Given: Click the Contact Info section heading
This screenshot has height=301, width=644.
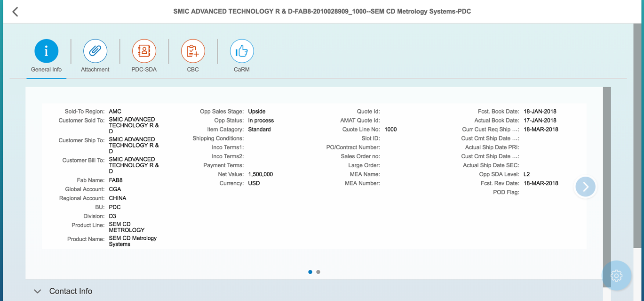Looking at the screenshot, I should 71,291.
